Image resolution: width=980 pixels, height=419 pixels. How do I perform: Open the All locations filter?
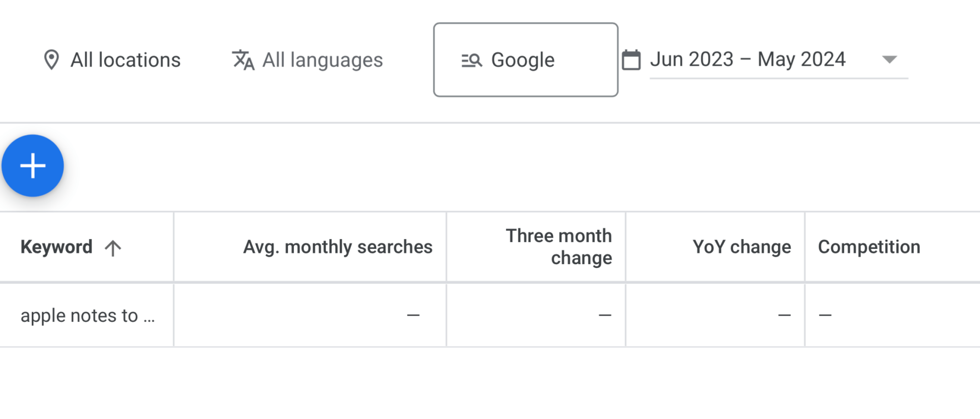(x=112, y=60)
